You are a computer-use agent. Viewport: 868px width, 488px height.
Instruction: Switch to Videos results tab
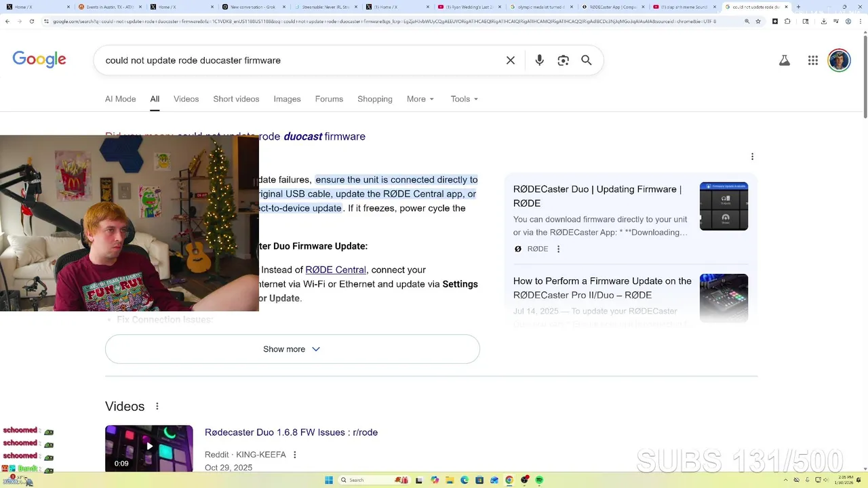coord(186,99)
